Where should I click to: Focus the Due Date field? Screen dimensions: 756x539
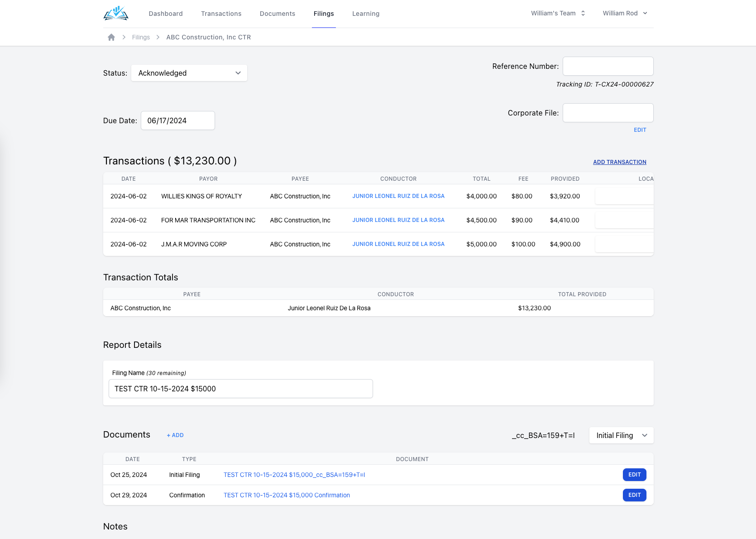coord(178,120)
